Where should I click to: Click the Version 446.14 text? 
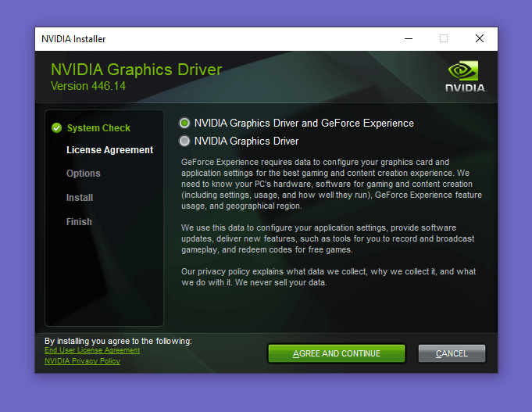click(88, 86)
